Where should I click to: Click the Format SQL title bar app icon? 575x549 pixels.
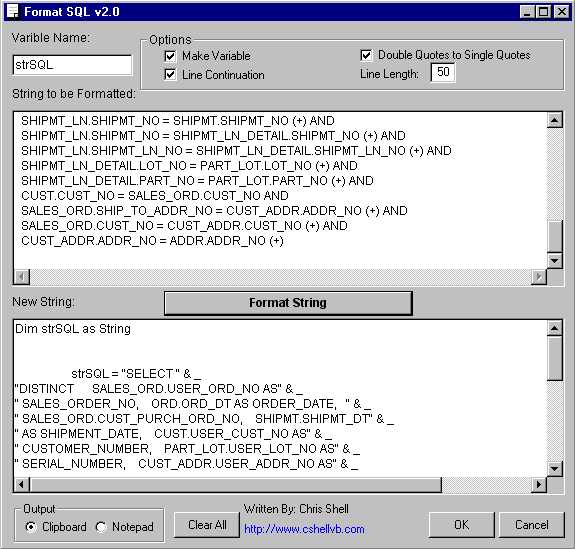click(12, 11)
